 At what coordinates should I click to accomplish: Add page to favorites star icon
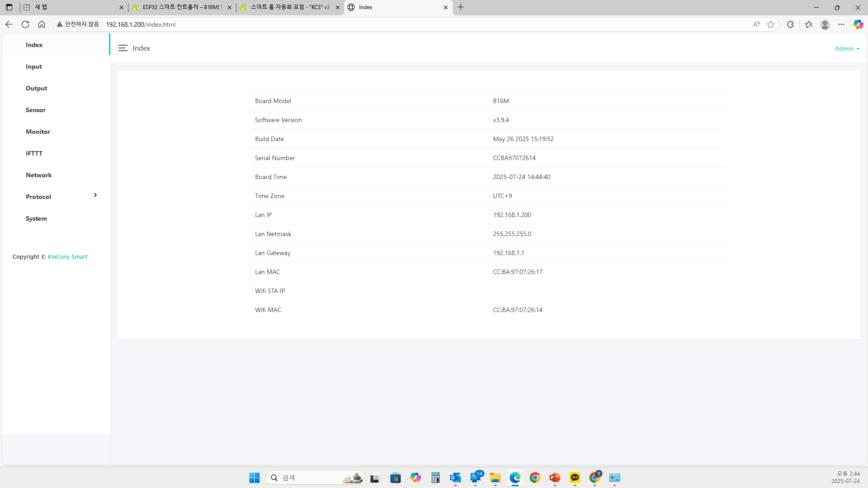(x=771, y=24)
